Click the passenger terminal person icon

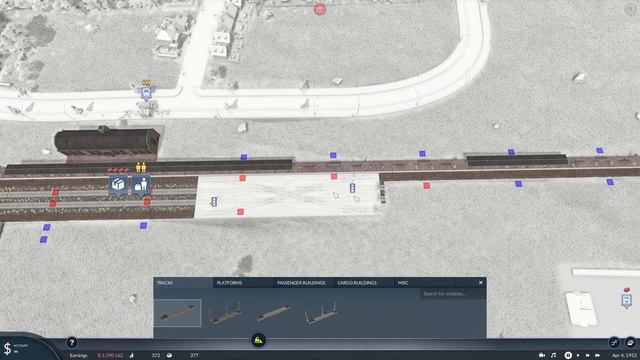tap(141, 185)
